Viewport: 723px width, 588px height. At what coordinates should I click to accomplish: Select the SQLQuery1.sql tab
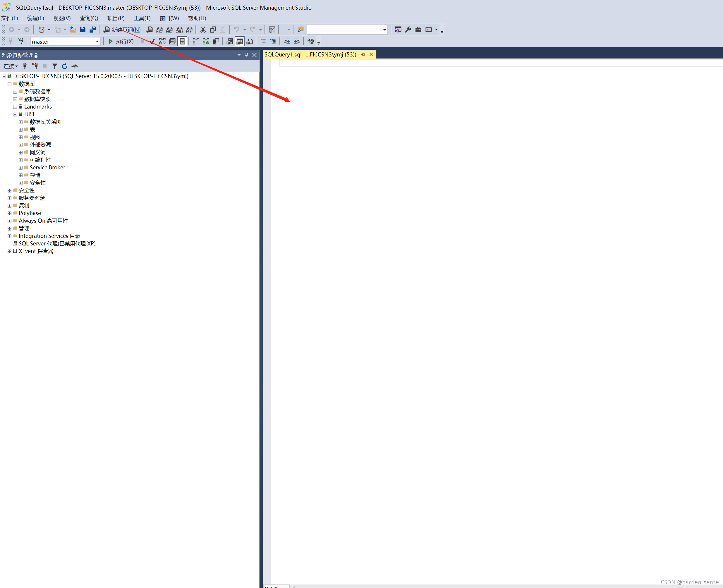click(310, 54)
